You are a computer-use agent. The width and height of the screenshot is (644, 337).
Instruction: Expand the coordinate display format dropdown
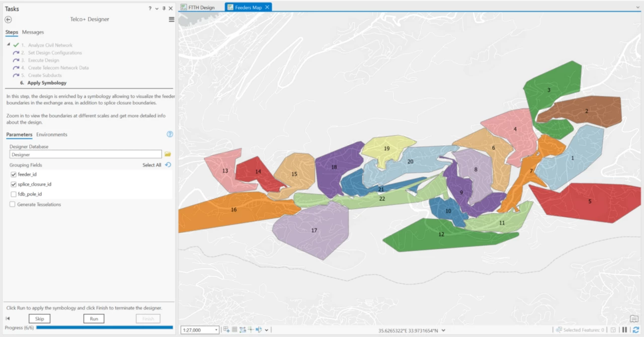click(x=443, y=330)
